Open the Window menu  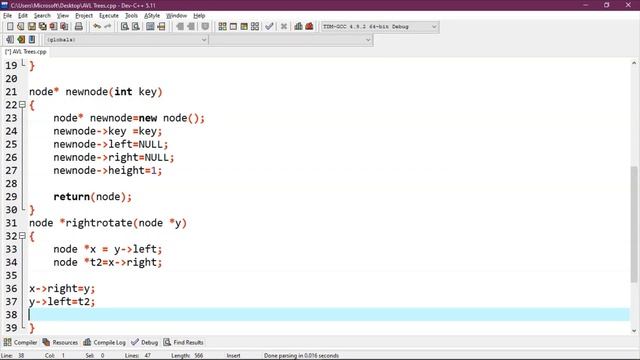coord(176,16)
